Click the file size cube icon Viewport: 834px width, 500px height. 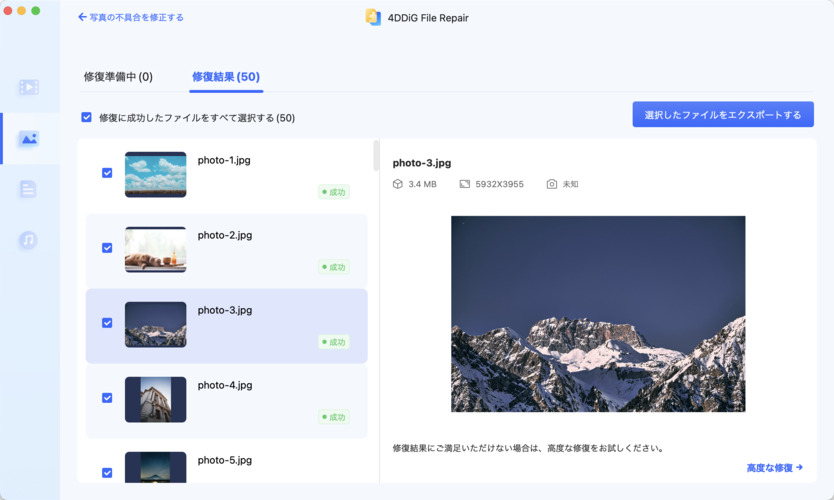coord(397,184)
